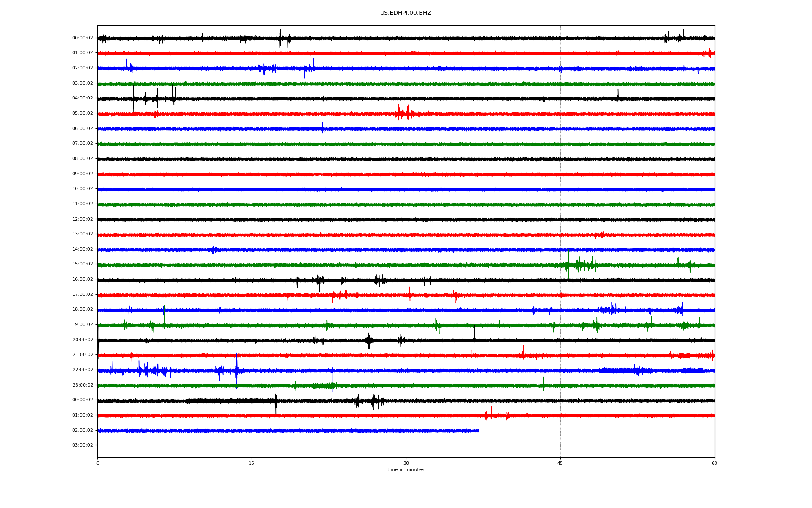Click the plot title US.EDHPI.00.BHZ
Image resolution: width=812 pixels, height=508 pixels.
click(406, 13)
